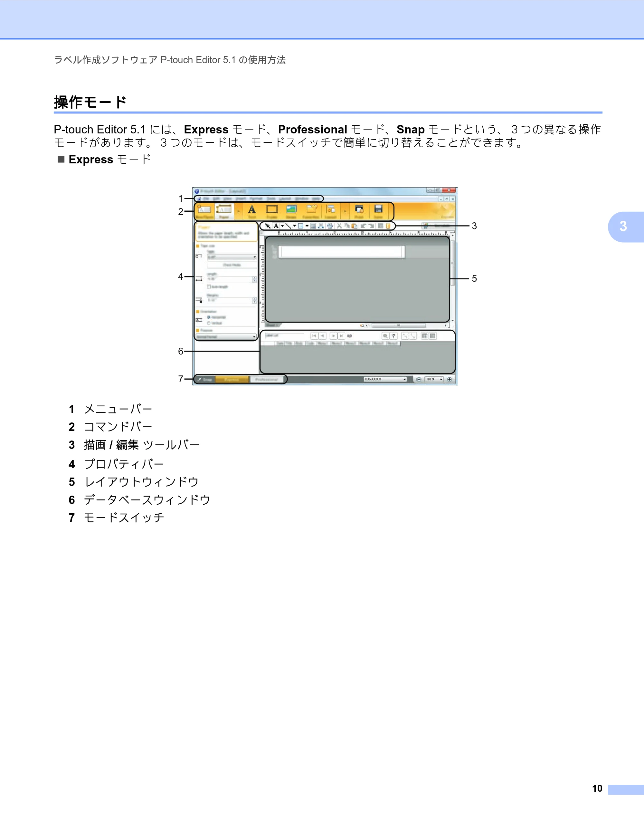Screen dimensions: 644x833
Task: Click the Length stepper arrows
Action: pos(255,279)
